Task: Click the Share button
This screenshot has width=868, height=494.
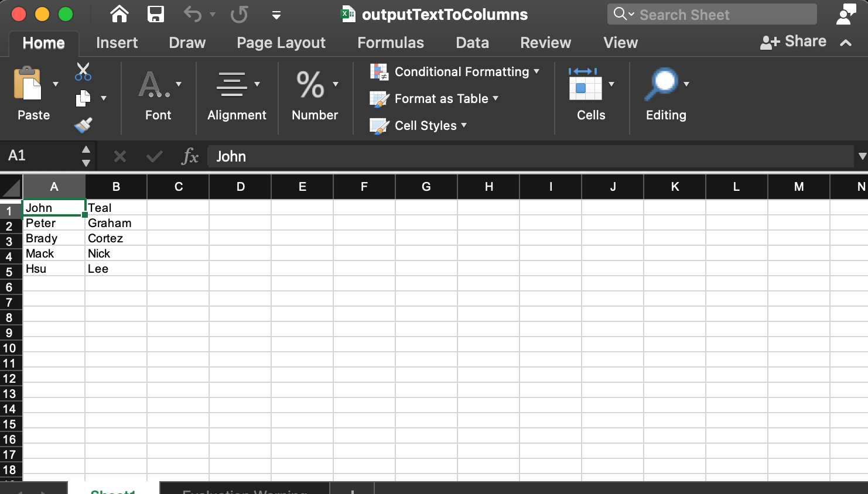Action: tap(793, 42)
